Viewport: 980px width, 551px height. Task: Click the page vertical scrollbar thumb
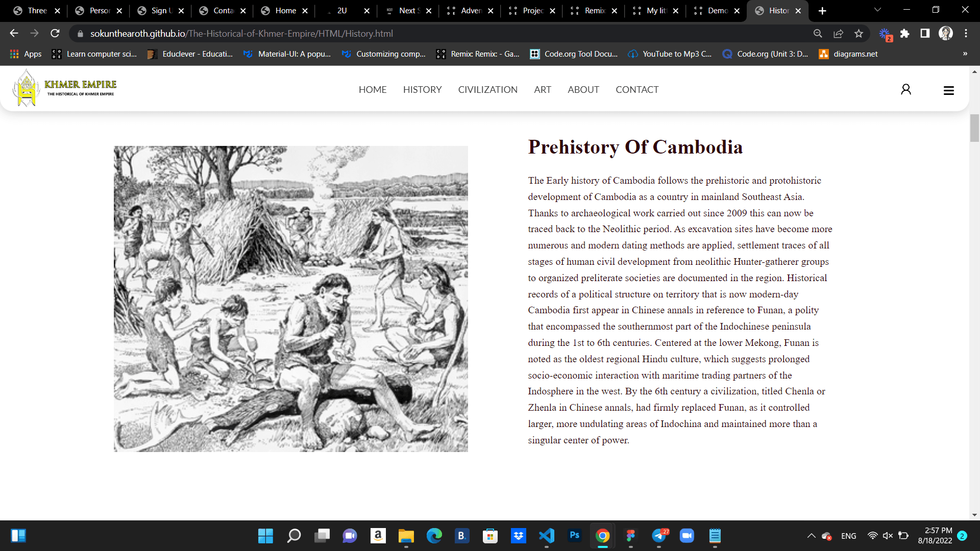pyautogui.click(x=974, y=128)
